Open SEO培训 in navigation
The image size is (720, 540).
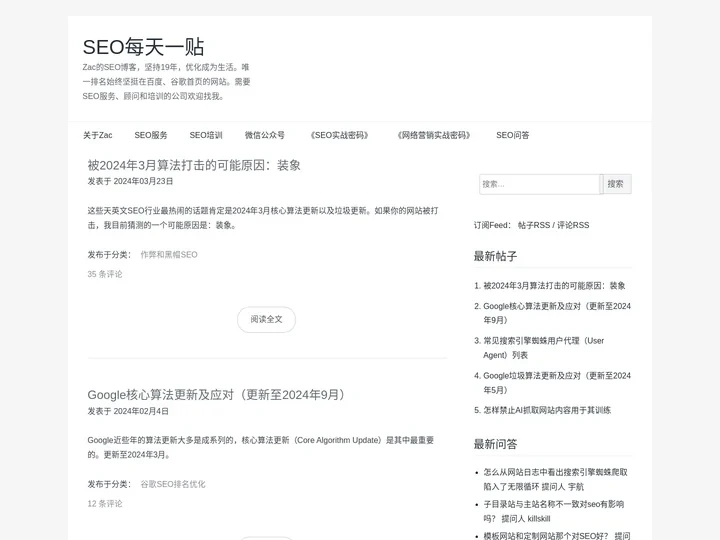click(206, 135)
